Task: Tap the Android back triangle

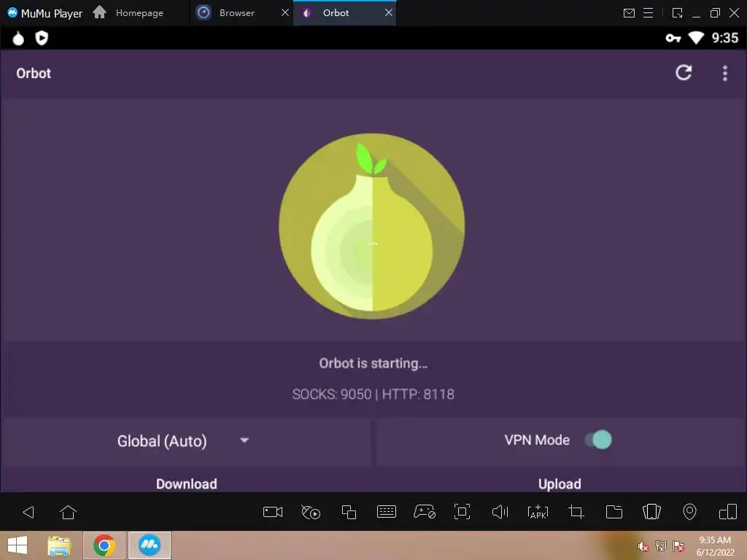Action: (x=28, y=513)
